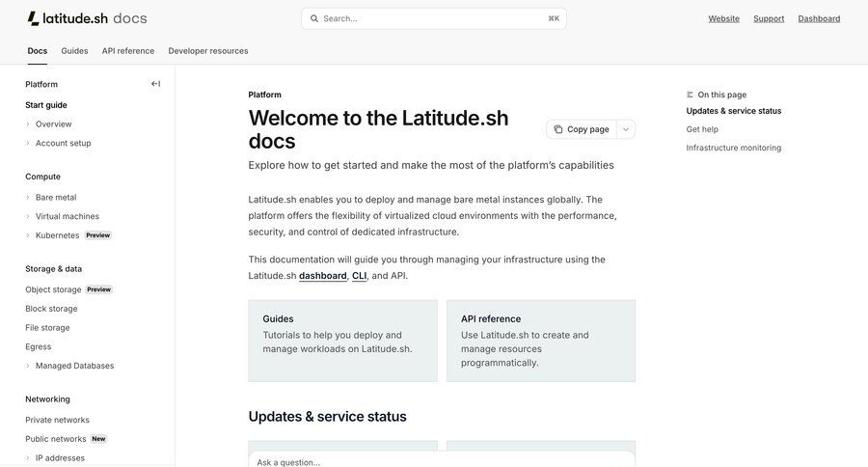Expand the Bare metal chevron
The width and height of the screenshot is (868, 467).
pos(28,197)
